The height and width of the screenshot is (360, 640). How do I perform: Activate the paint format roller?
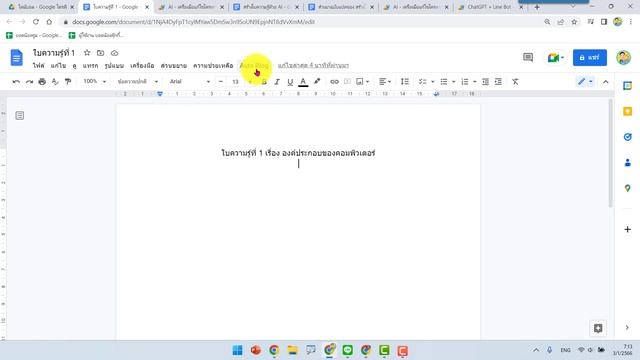click(x=68, y=82)
